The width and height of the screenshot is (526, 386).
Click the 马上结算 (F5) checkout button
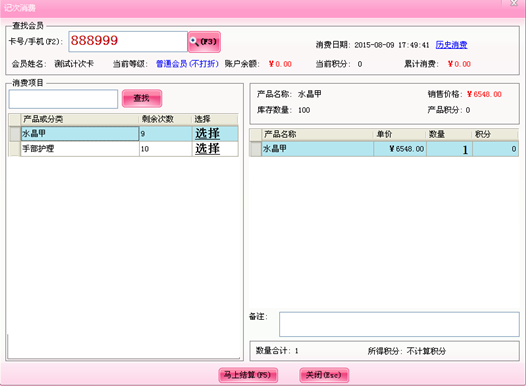tap(248, 375)
